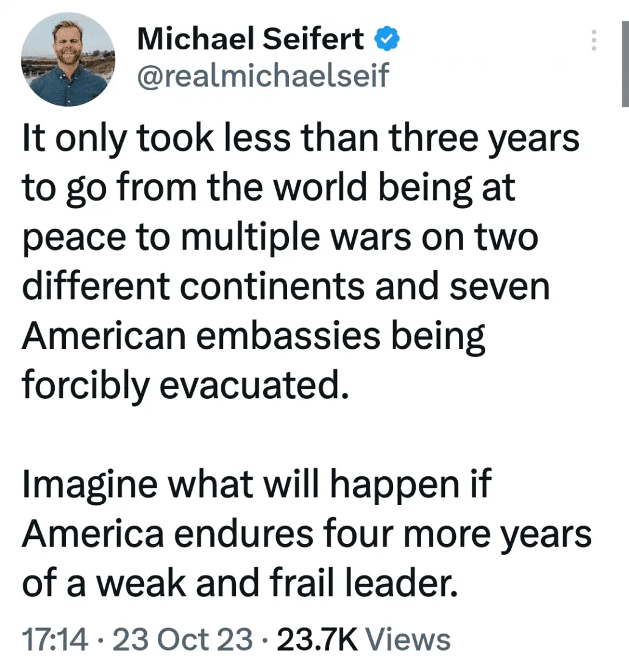The height and width of the screenshot is (672, 629).
Task: Click the word 'Views' beside the count
Action: pyautogui.click(x=411, y=640)
